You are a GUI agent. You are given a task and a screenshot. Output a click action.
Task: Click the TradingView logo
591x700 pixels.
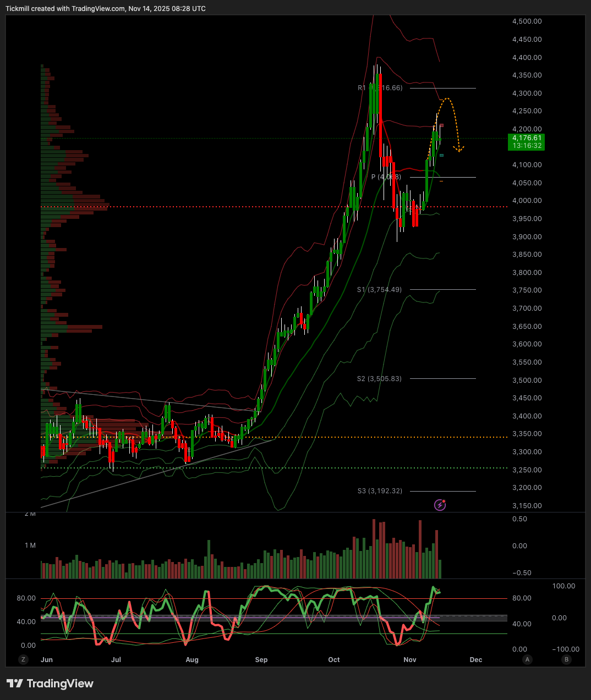click(50, 684)
